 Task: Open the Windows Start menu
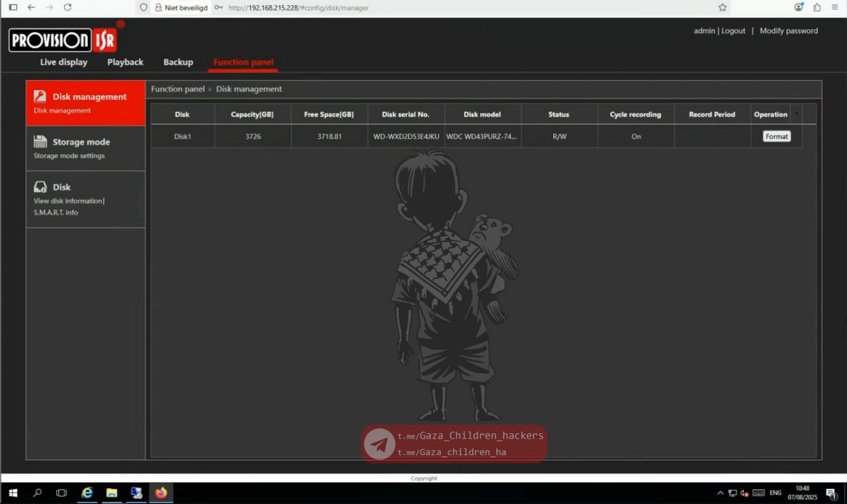[x=12, y=493]
